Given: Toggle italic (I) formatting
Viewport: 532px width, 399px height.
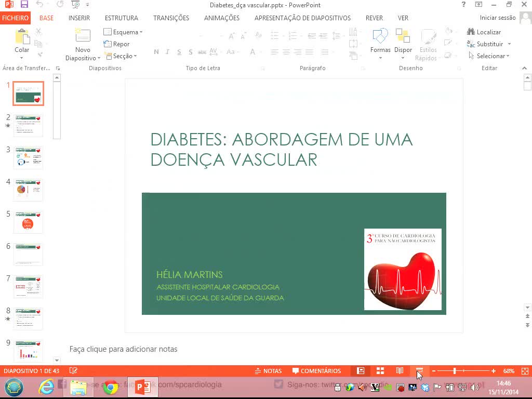Looking at the screenshot, I should click(167, 52).
